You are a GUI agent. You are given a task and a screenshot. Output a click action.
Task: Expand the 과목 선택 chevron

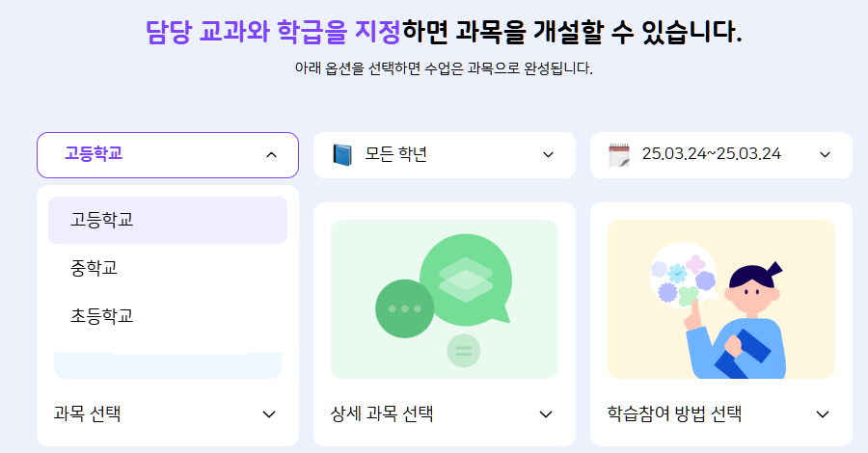(x=269, y=414)
